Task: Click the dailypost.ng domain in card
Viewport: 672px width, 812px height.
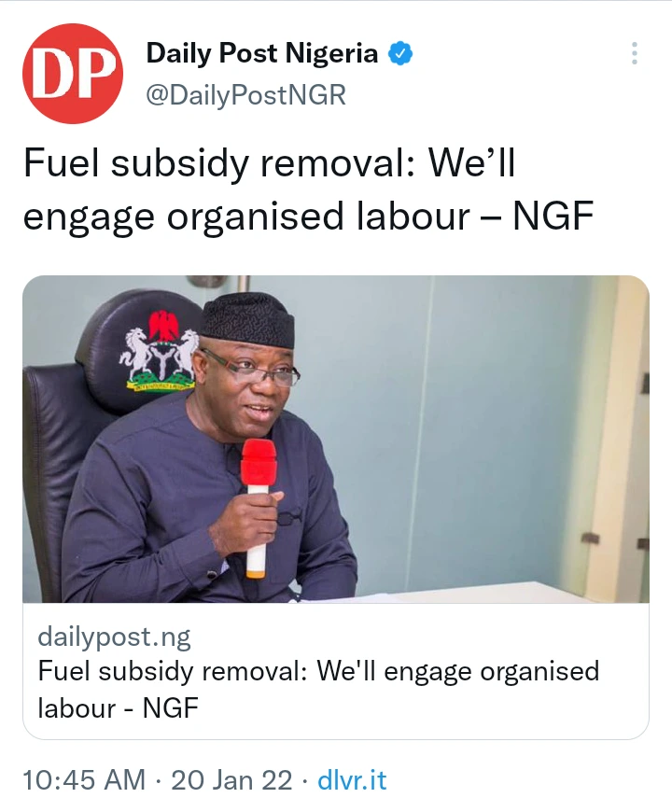Action: [115, 637]
